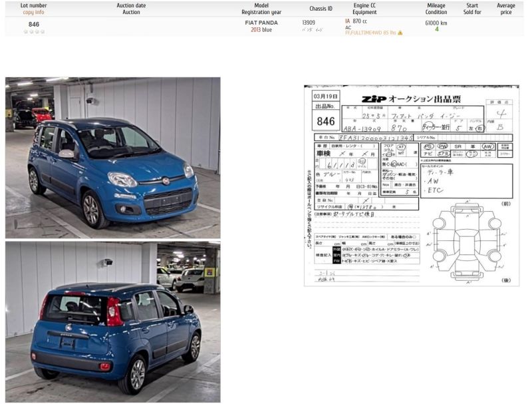Click the 'Lot number' column header
This screenshot has height=404, width=532.
(34, 6)
